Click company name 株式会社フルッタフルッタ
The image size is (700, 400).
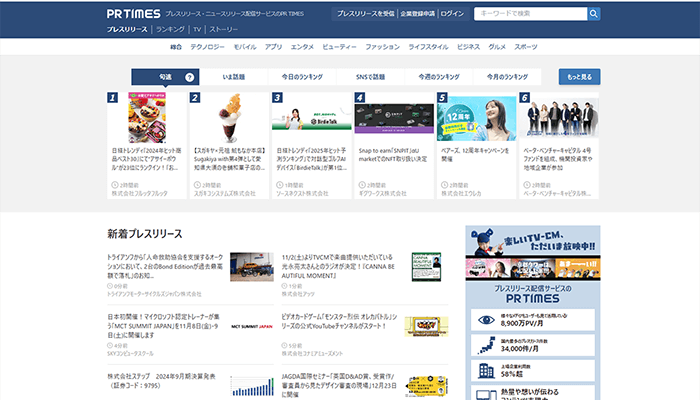(139, 194)
